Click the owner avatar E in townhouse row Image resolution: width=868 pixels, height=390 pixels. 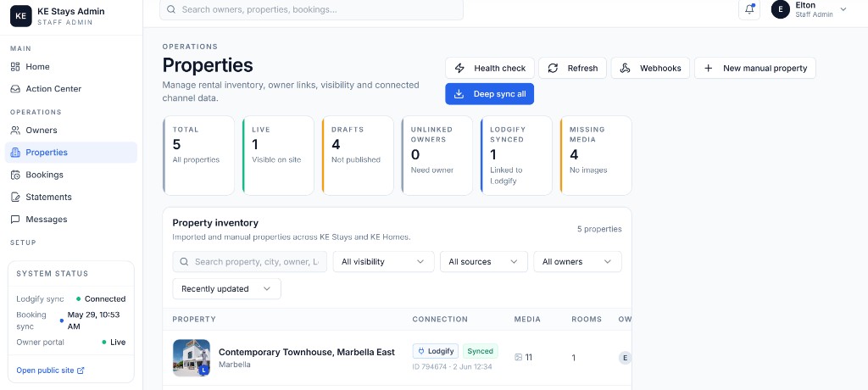pos(625,358)
